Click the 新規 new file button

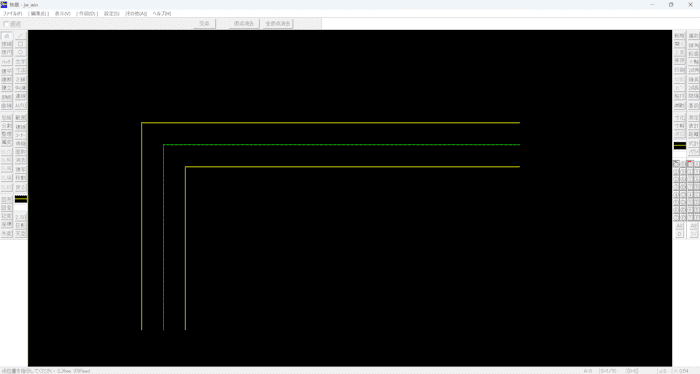click(x=679, y=36)
